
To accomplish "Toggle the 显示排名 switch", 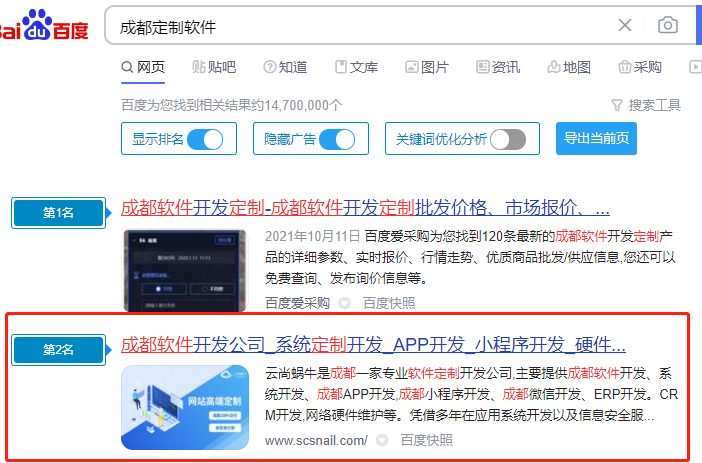I will click(x=206, y=139).
